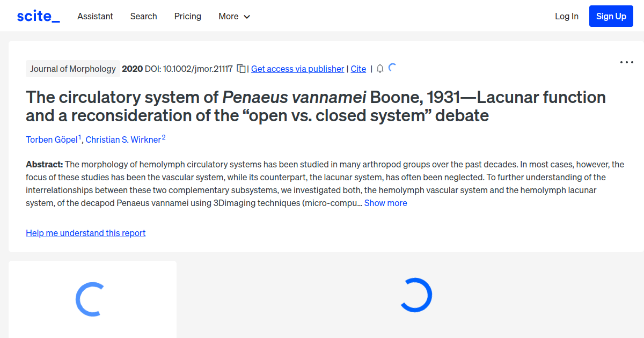The image size is (644, 338).
Task: Click the scite_ logo
Action: point(38,16)
